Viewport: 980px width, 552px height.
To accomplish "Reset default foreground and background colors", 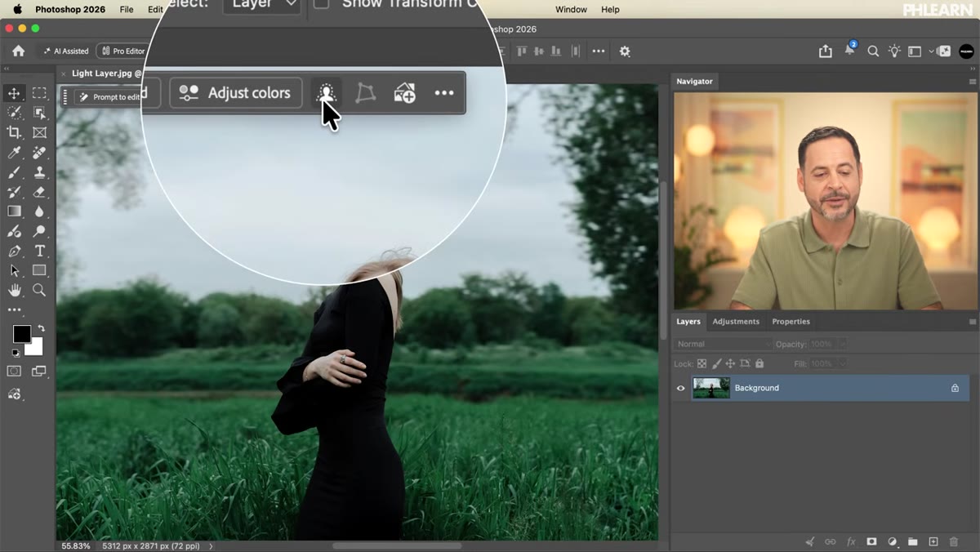I will click(15, 353).
